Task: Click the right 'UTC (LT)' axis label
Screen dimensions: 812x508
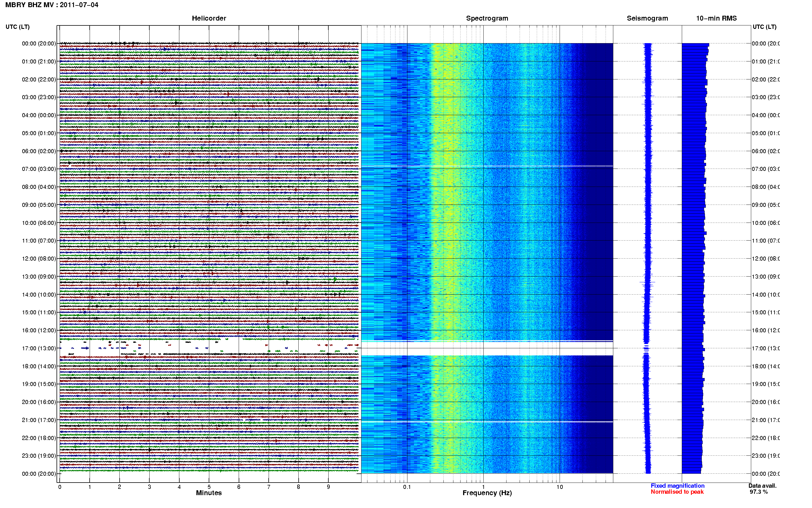Action: tap(764, 27)
